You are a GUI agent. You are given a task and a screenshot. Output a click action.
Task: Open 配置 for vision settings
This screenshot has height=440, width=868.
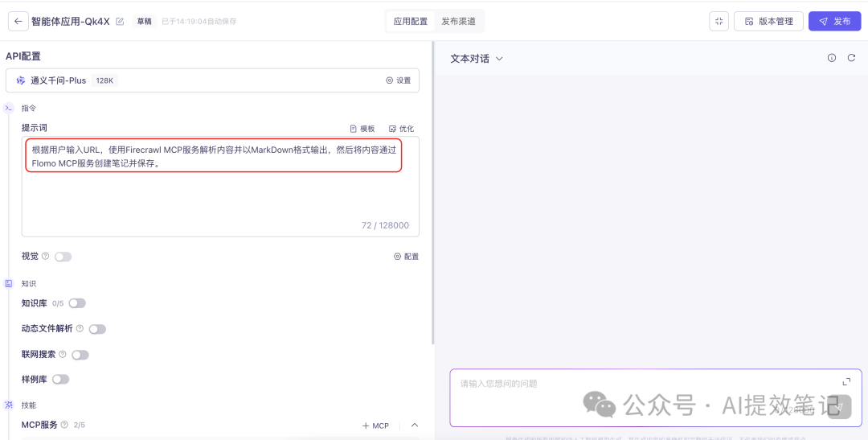(407, 257)
